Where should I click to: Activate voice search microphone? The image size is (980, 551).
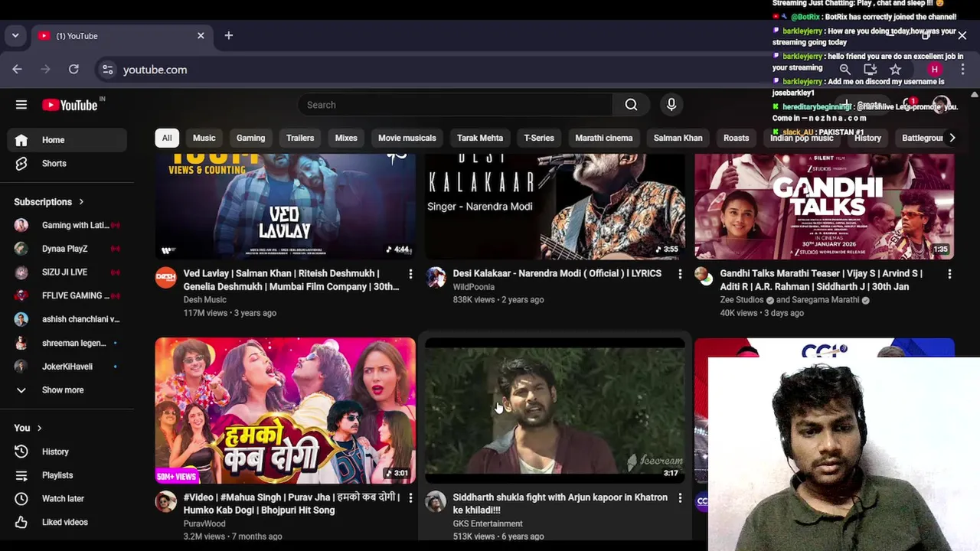pyautogui.click(x=671, y=105)
